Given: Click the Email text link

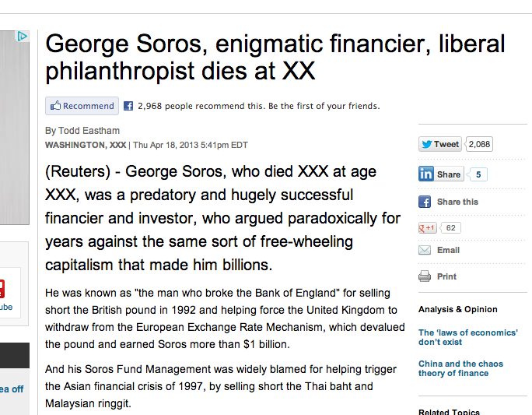Looking at the screenshot, I should [448, 250].
